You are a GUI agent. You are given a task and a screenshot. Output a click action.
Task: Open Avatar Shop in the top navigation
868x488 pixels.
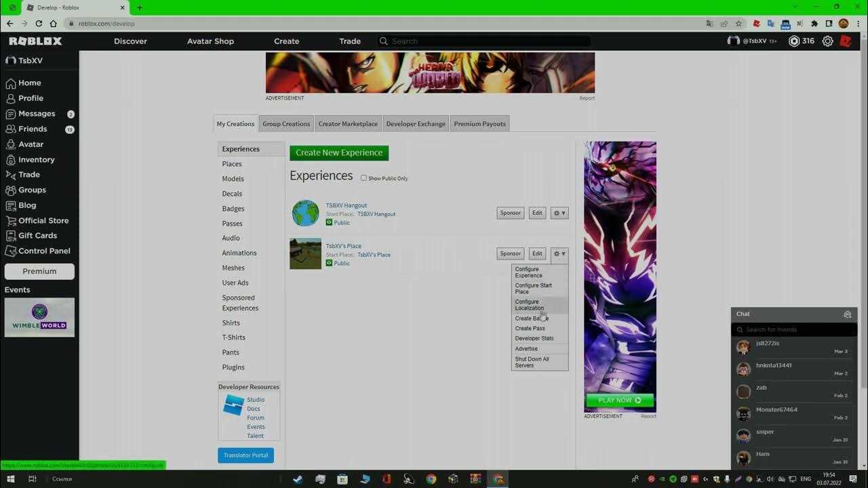[x=210, y=41]
